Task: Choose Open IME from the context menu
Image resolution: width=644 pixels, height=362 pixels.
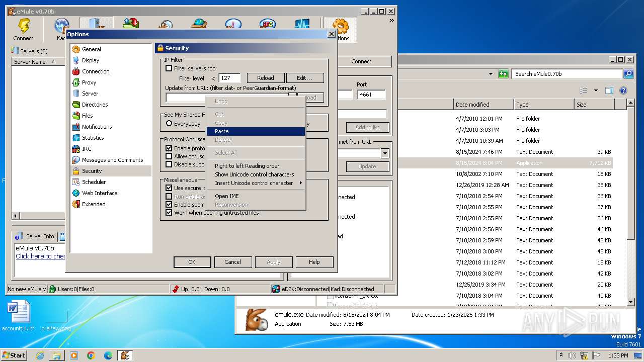Action: [256, 196]
